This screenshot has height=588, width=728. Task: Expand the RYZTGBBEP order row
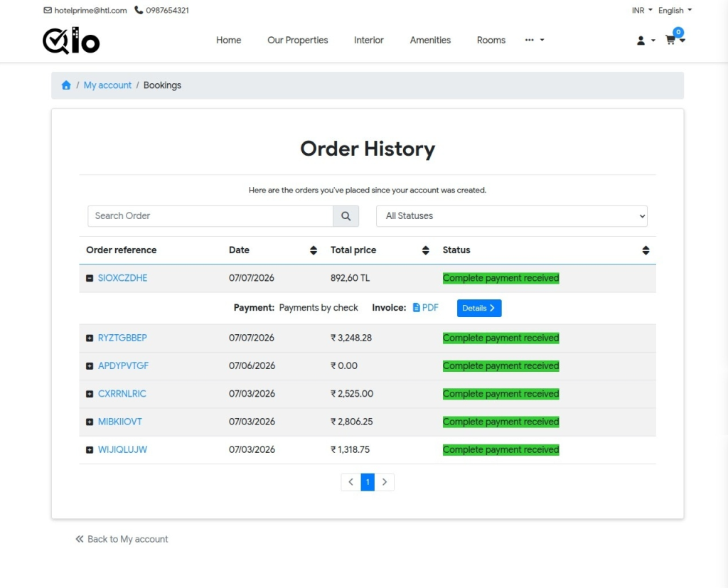pos(90,338)
